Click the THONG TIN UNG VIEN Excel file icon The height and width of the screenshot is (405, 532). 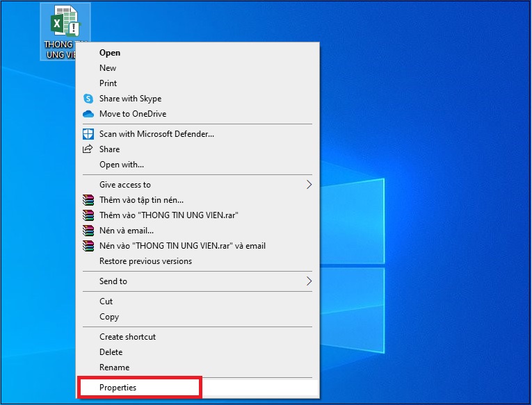64,25
